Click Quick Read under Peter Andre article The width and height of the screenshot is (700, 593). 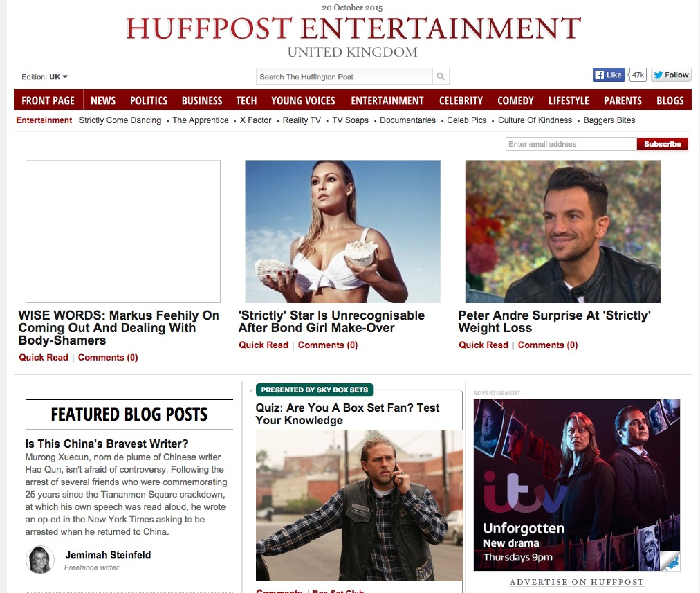pos(483,345)
